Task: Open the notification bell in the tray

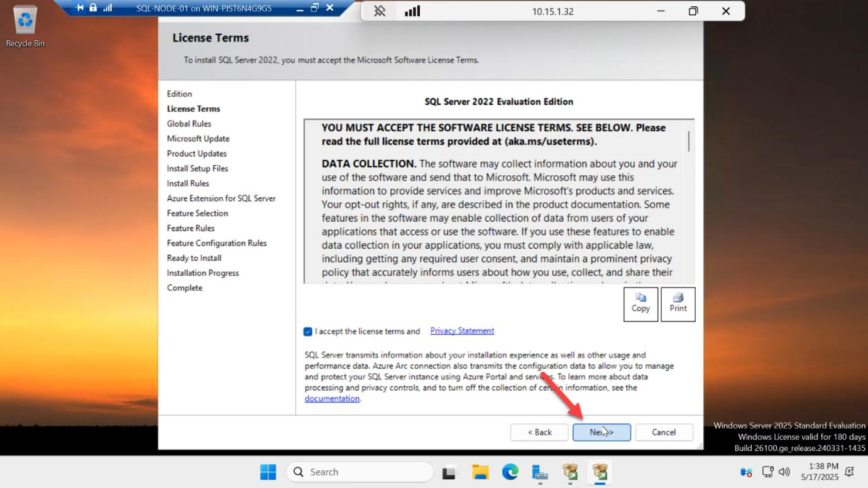Action: tap(850, 472)
